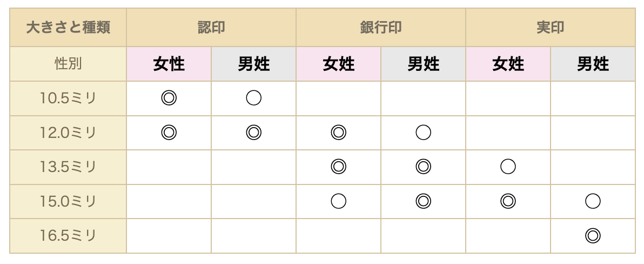The height and width of the screenshot is (264, 644).
Task: Select double circle for 12.0ミリ 認印 男性
Action: click(x=254, y=133)
